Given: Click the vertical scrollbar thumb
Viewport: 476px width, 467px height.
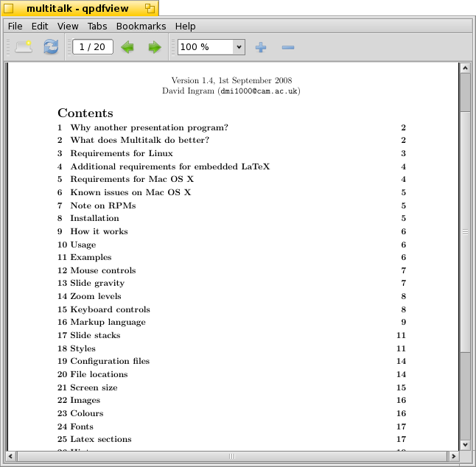Looking at the screenshot, I should [x=465, y=232].
